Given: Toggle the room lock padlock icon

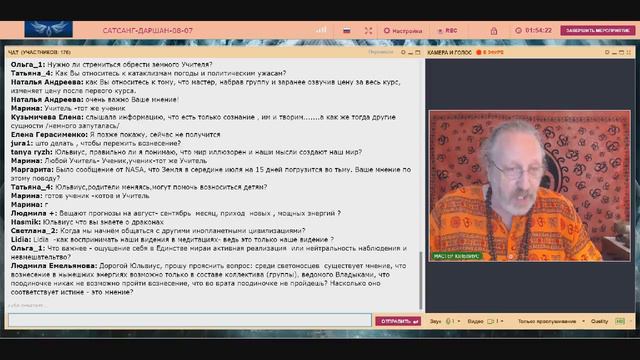Looking at the screenshot, I should 493,31.
